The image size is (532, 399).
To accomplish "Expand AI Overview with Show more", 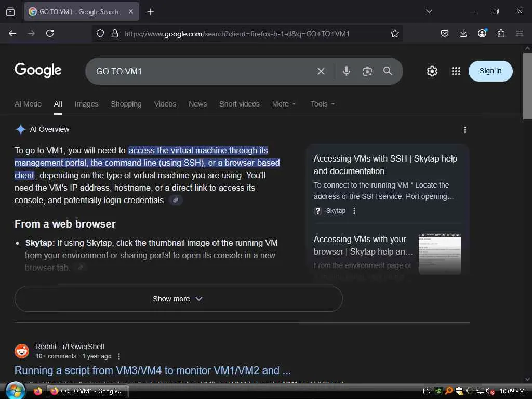I will (179, 299).
